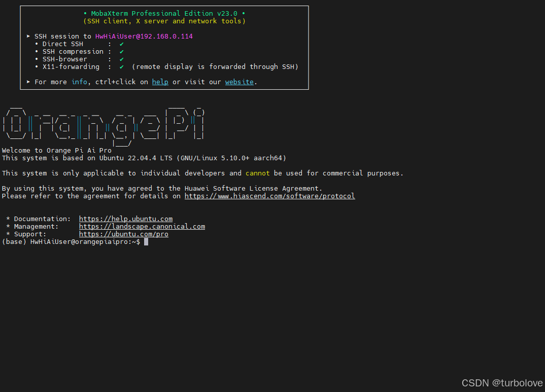Click the checkmark next to Direct SSH
The image size is (545, 392).
[x=122, y=44]
